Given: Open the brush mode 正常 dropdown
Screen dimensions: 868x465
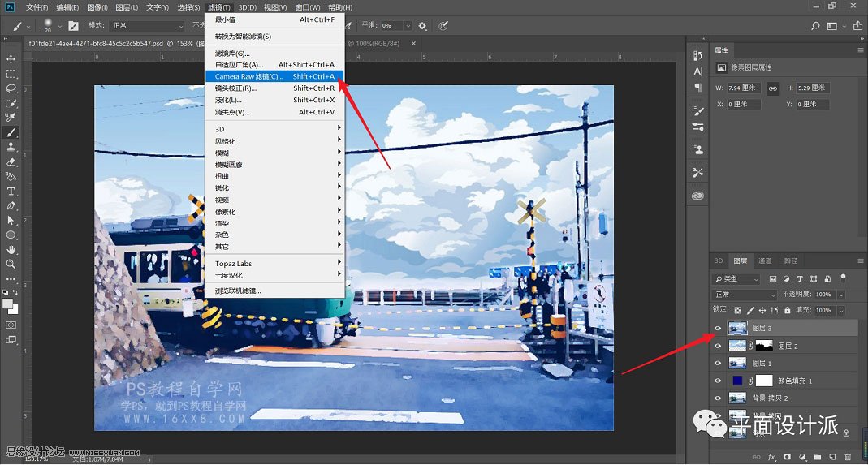Looking at the screenshot, I should [x=147, y=25].
